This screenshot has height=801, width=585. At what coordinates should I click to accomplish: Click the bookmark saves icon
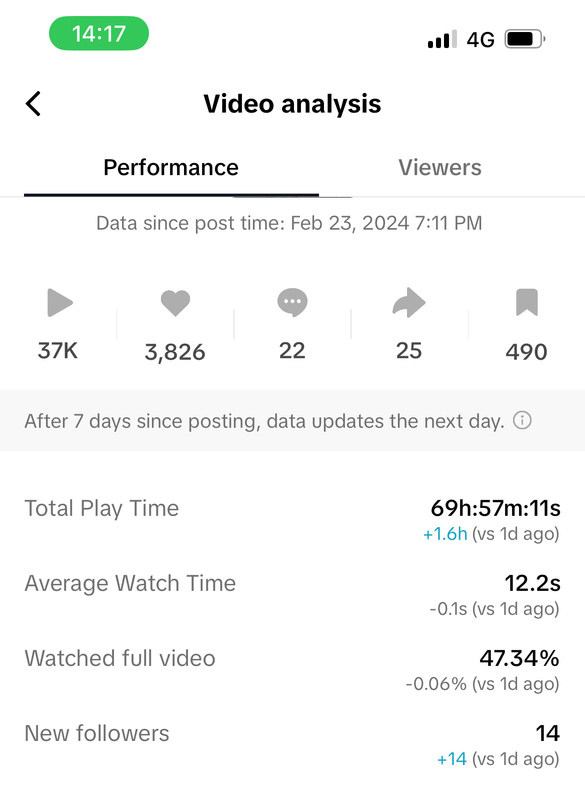[527, 302]
